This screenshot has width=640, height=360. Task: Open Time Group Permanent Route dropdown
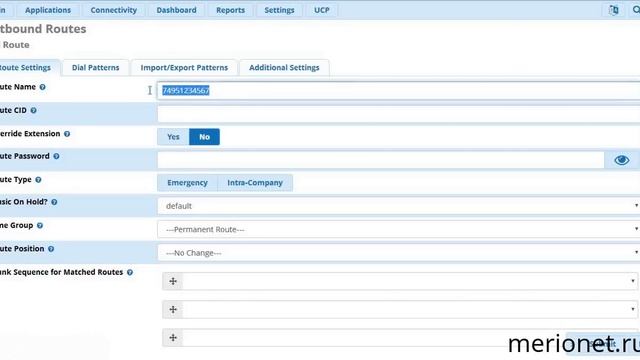tap(398, 229)
